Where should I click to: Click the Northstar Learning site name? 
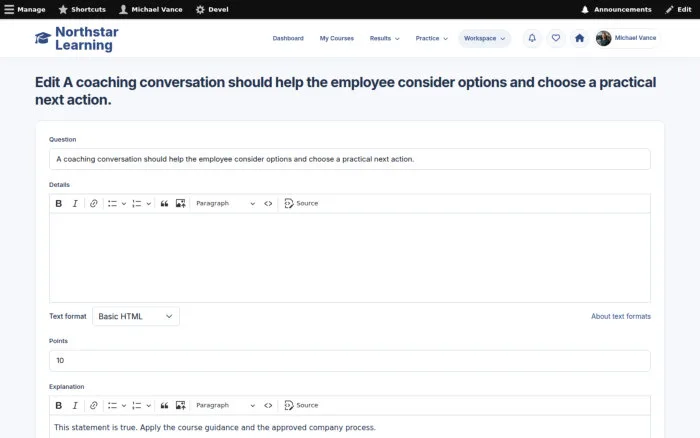(x=87, y=38)
